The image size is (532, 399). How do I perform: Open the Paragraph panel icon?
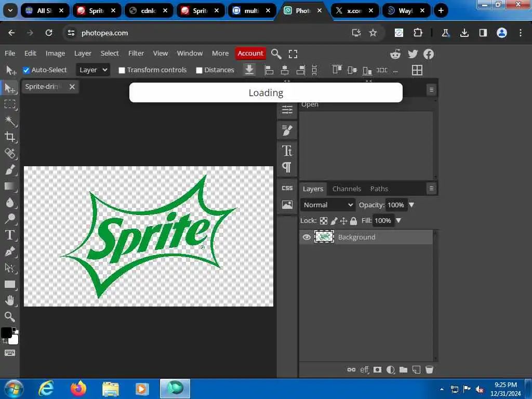pyautogui.click(x=287, y=167)
